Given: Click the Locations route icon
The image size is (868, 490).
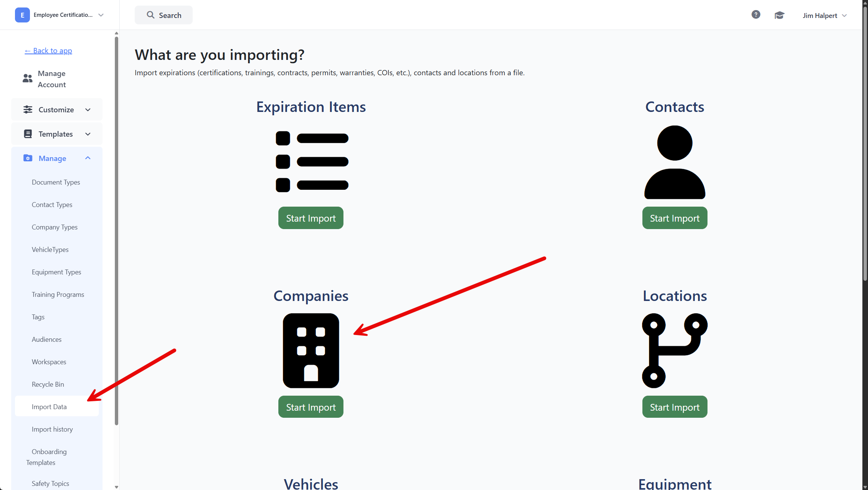Looking at the screenshot, I should point(675,351).
